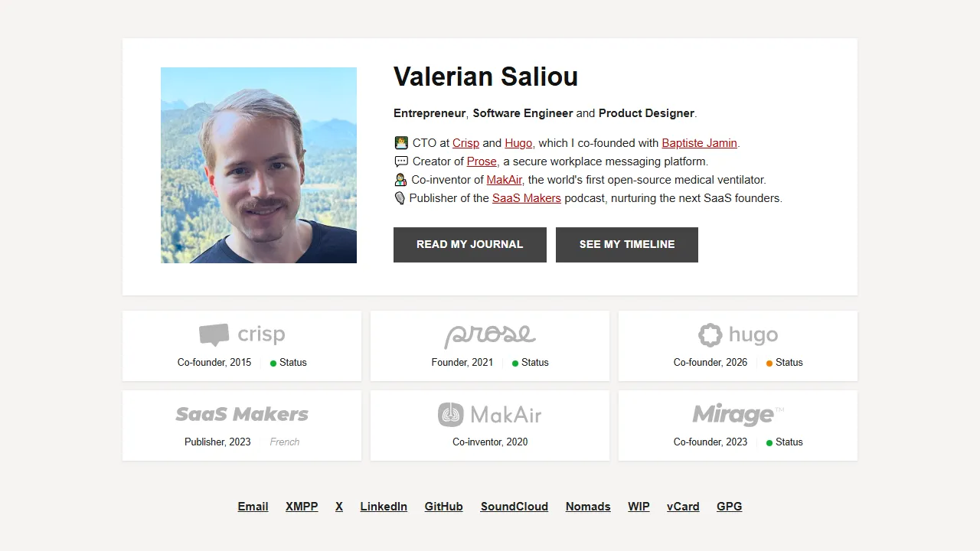980x551 pixels.
Task: Open the Baptiste Jamin link
Action: coord(699,142)
